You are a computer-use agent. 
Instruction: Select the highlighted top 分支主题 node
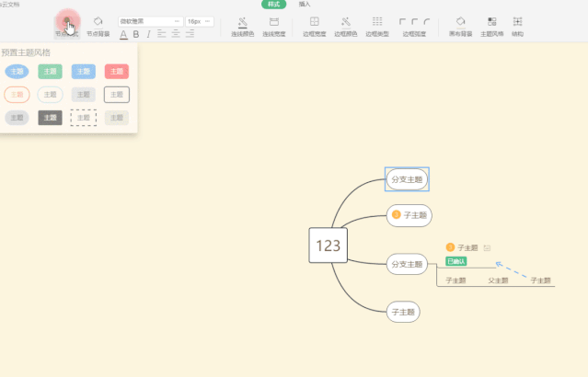tap(407, 179)
